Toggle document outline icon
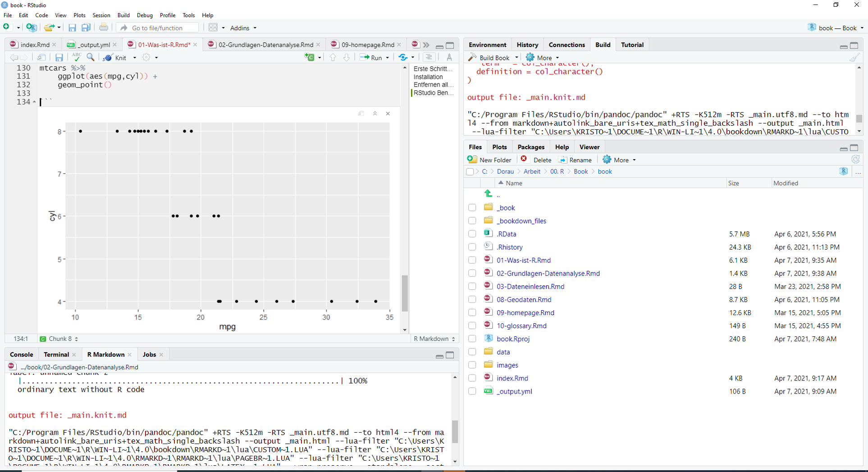Screen dimensions: 868x472 click(429, 57)
